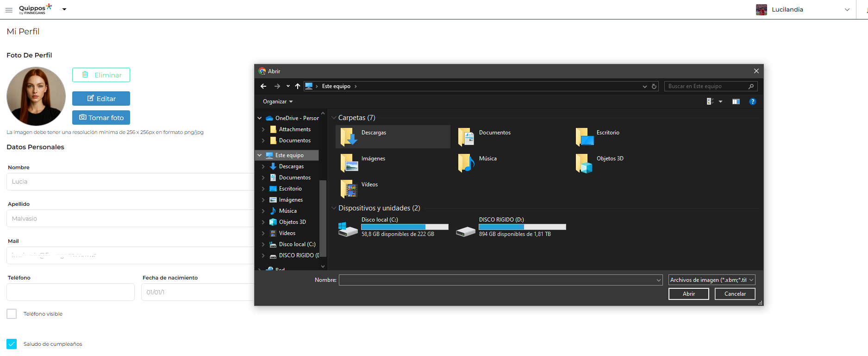Open the Descargas folder
Viewport: 868px width, 356px height.
coord(373,136)
